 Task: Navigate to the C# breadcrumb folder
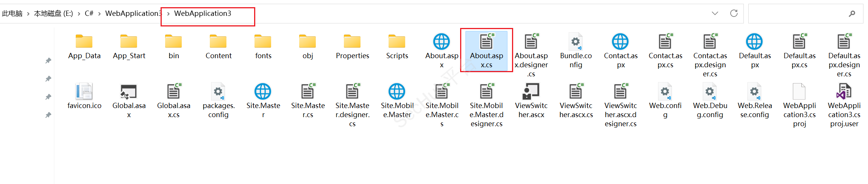(x=89, y=14)
